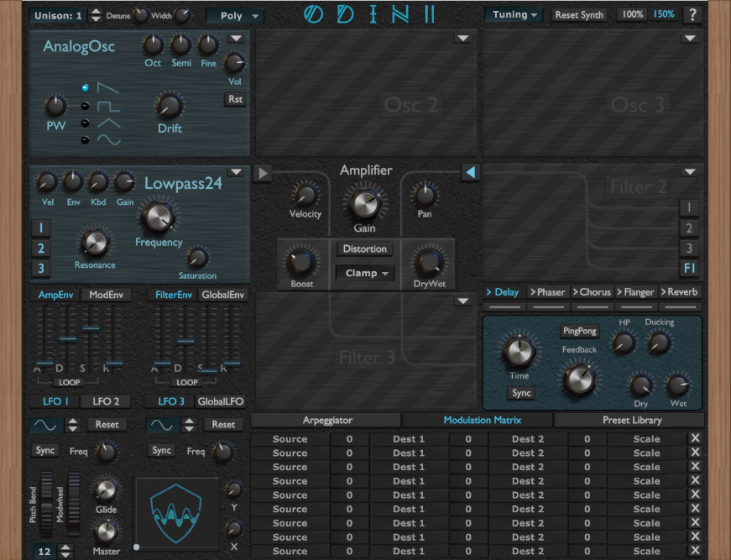
Task: Select the square wave radio button
Action: (85, 106)
